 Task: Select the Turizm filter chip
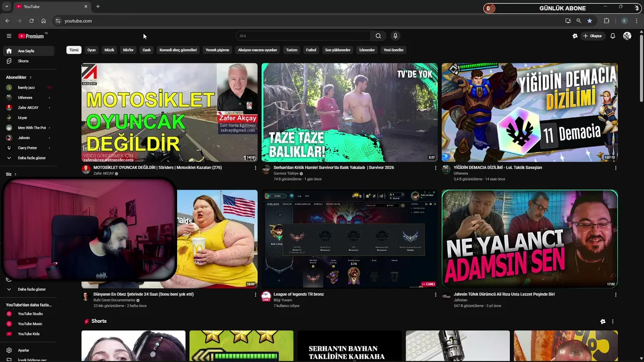click(292, 50)
